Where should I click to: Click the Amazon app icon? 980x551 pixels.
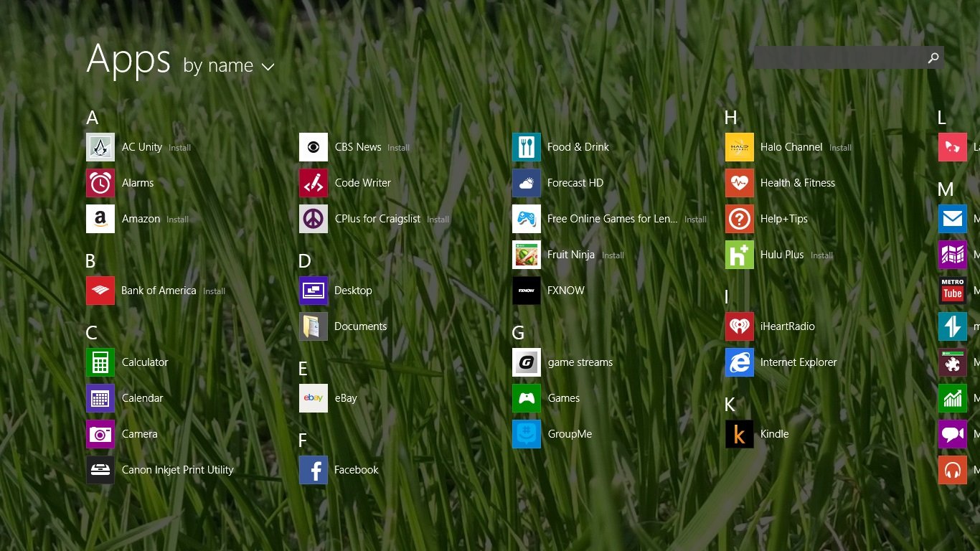pyautogui.click(x=100, y=219)
